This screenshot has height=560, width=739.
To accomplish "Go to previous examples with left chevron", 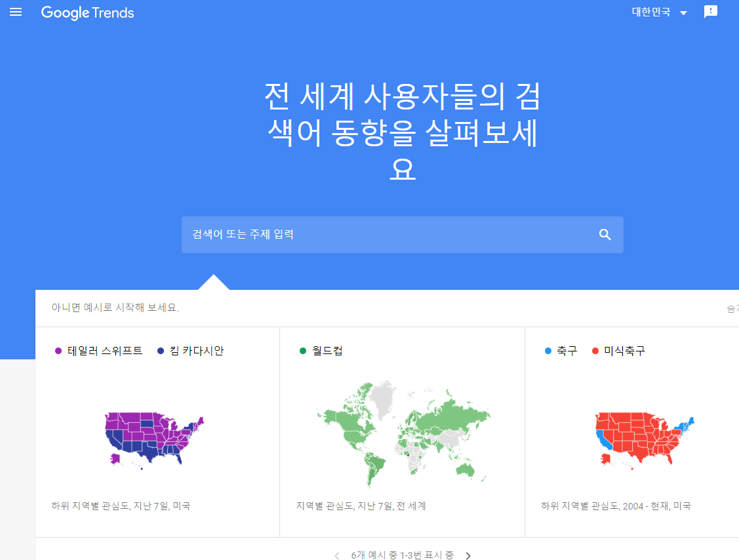I will (x=337, y=556).
